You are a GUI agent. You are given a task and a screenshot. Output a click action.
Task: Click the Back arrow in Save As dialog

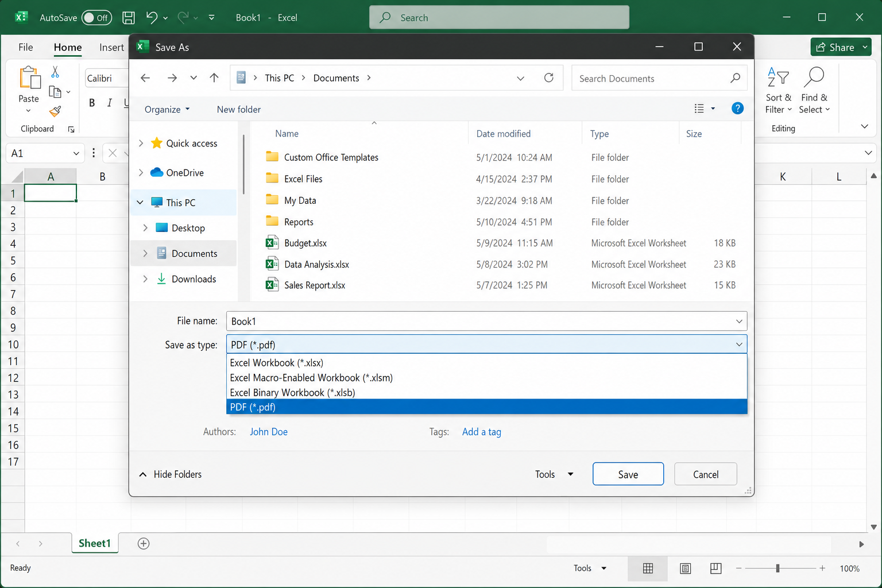pos(145,78)
